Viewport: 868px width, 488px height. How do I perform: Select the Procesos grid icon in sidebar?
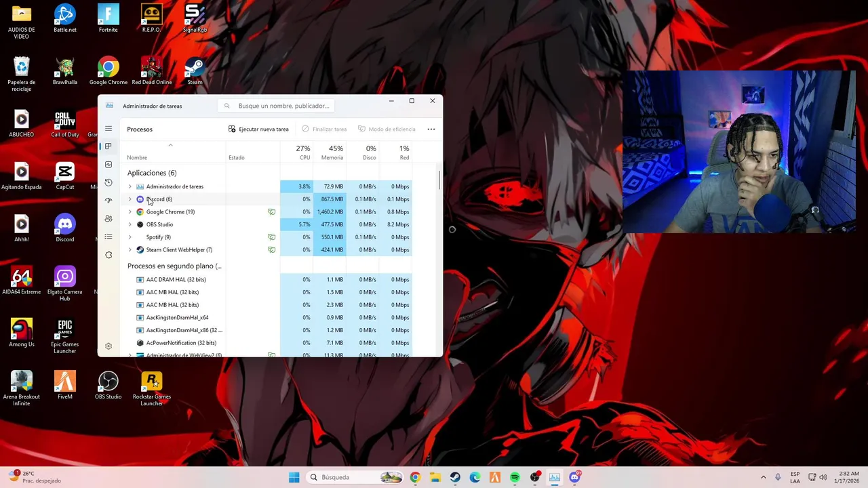(108, 146)
